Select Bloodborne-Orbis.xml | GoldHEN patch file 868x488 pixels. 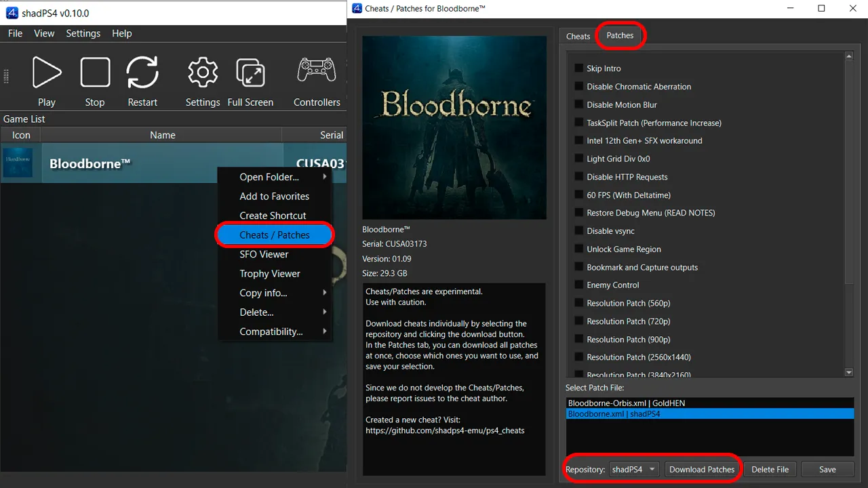[709, 403]
